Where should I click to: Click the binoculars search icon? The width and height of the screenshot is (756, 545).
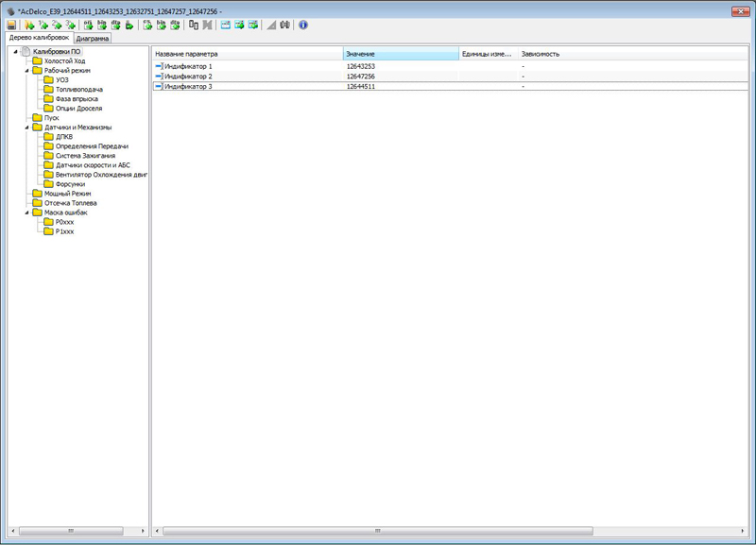pos(283,25)
